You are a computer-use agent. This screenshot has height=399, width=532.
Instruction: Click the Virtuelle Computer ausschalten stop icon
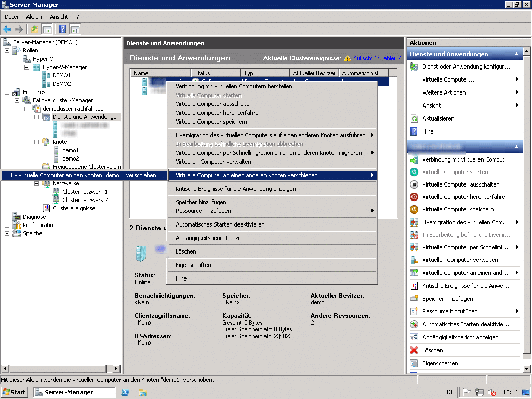click(414, 184)
